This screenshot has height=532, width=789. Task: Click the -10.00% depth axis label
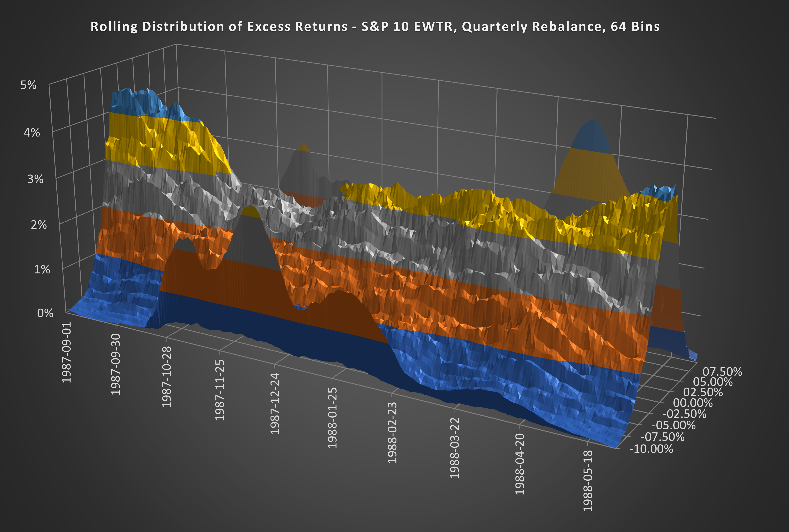pos(651,449)
